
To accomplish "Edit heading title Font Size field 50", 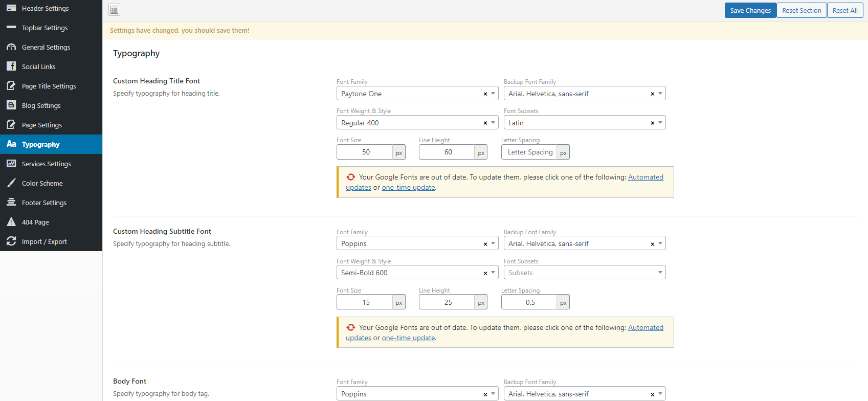I will click(365, 152).
